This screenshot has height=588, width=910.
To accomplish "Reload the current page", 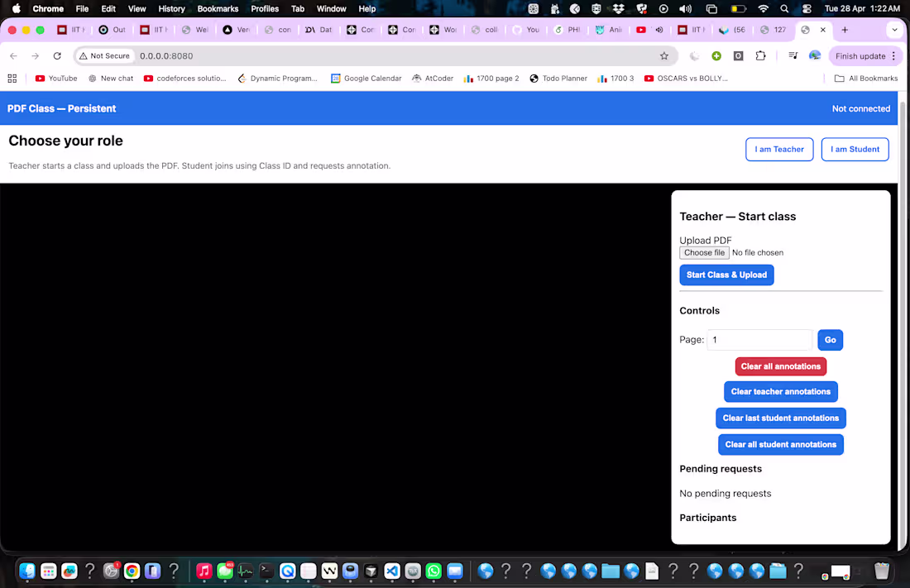I will pyautogui.click(x=57, y=55).
